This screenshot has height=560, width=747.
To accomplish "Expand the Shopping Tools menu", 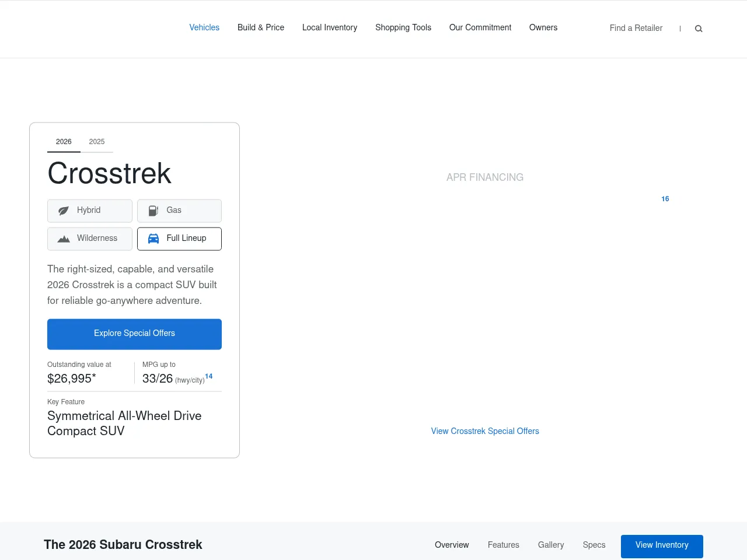I will 403,27.
